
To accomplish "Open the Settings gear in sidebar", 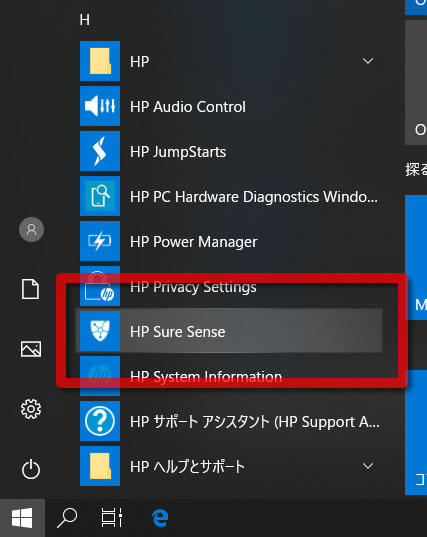I will (31, 409).
